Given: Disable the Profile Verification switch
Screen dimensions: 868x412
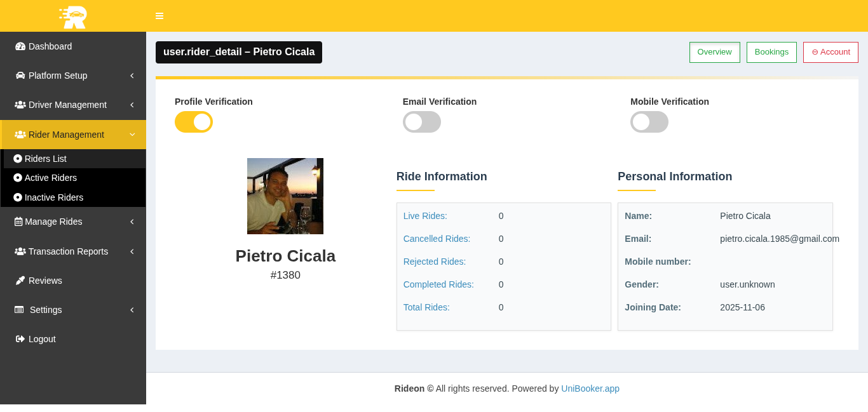Looking at the screenshot, I should 194,122.
